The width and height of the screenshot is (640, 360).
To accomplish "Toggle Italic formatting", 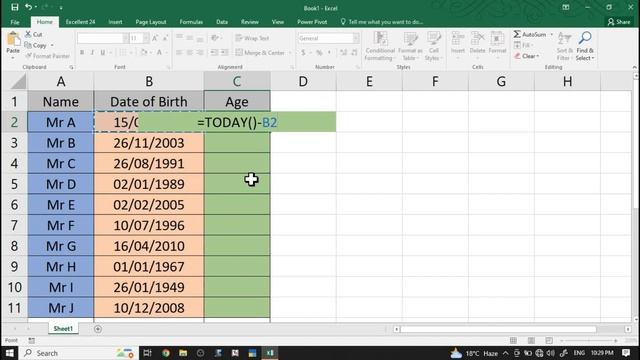I will pos(92,52).
